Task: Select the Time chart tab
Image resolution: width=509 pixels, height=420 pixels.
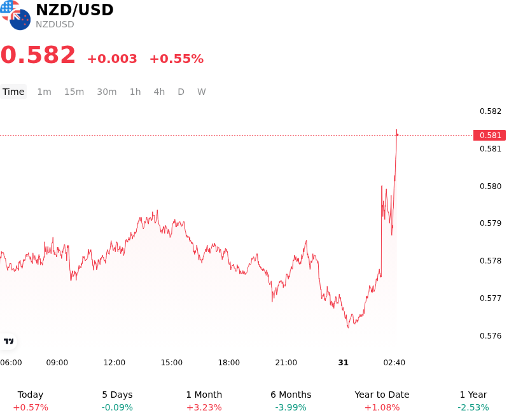Action: [13, 92]
